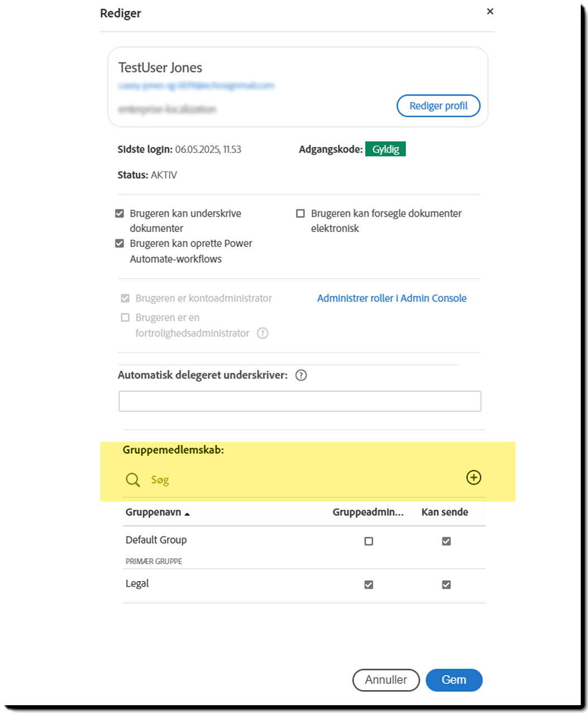Toggle Gruppeadmin checkbox for Legal
The width and height of the screenshot is (588, 713).
tap(369, 585)
